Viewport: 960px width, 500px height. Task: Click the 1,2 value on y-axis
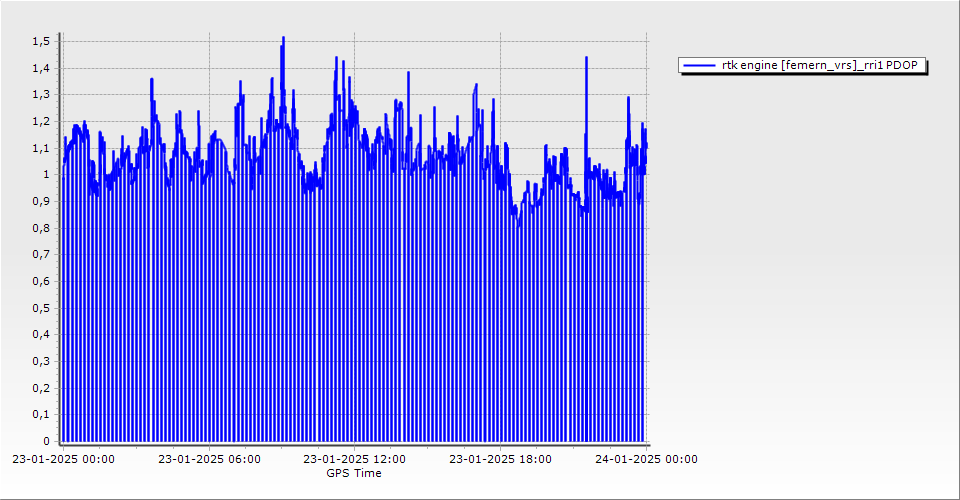pos(40,121)
